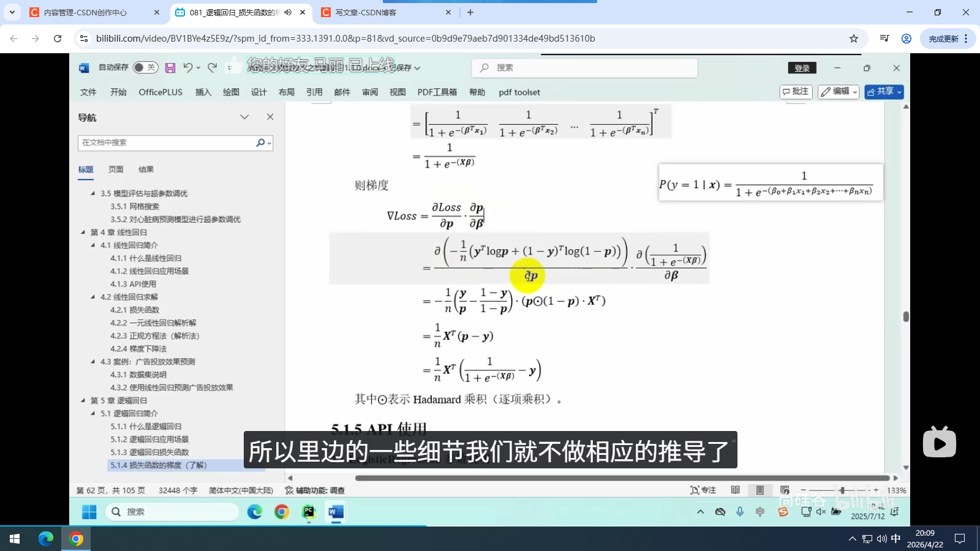Open the 插入 ribbon tab

click(x=203, y=92)
